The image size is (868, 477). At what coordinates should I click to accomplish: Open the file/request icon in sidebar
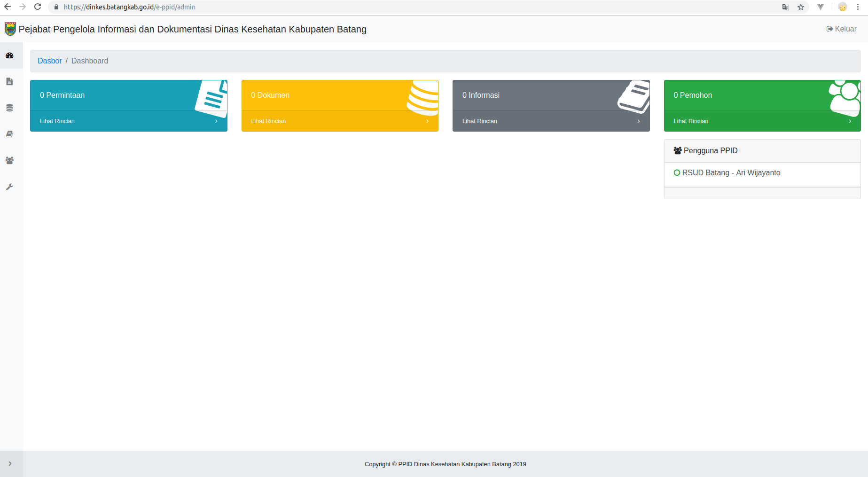point(9,82)
